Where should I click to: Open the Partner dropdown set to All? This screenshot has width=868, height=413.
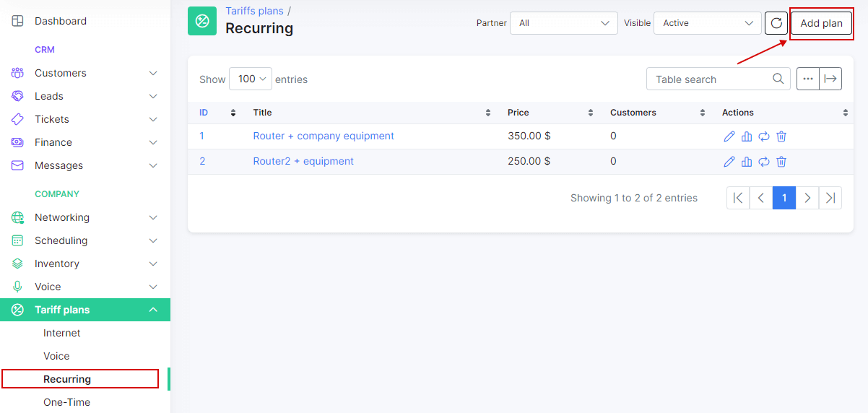(x=563, y=23)
